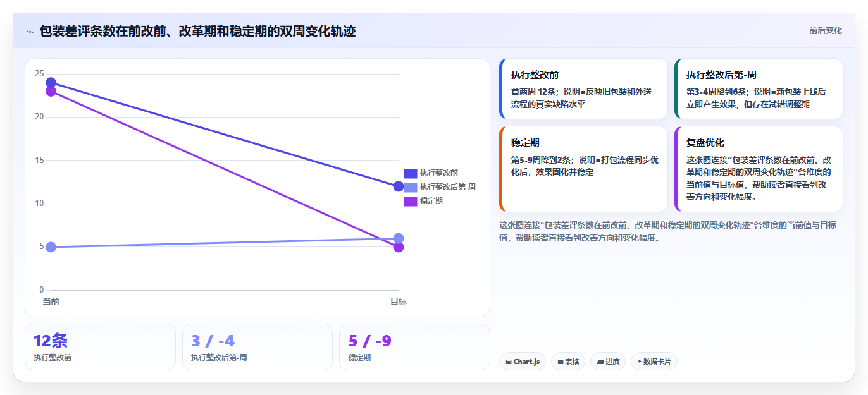Open the 稳定期 explanation card
Screen dimensions: 868x395
[x=583, y=169]
